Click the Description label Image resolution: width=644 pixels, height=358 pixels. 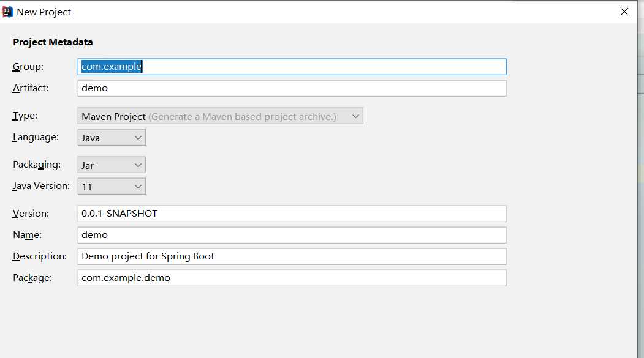coord(39,256)
